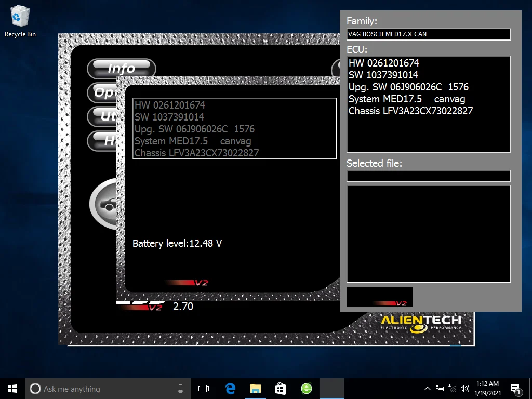Click SW 1037391014 in the center dialog box

coord(169,117)
